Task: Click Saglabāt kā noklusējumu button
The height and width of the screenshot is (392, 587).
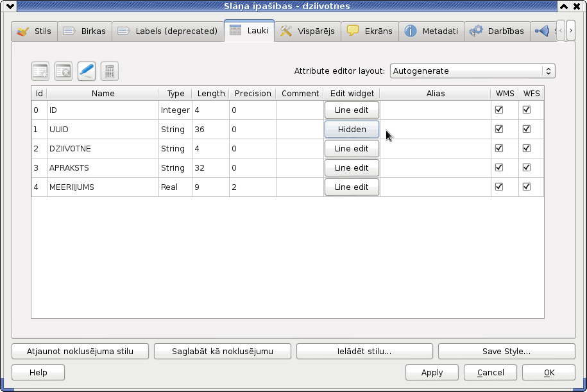Action: point(223,352)
